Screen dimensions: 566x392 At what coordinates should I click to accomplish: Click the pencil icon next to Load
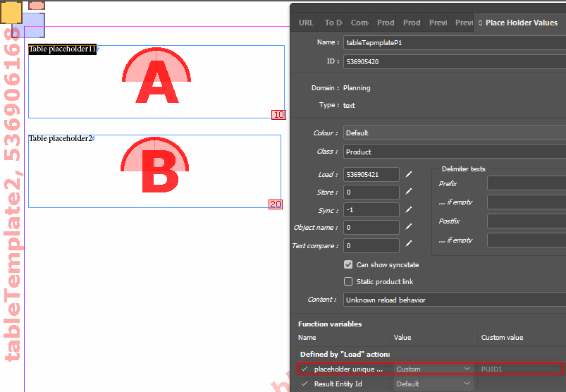(409, 174)
